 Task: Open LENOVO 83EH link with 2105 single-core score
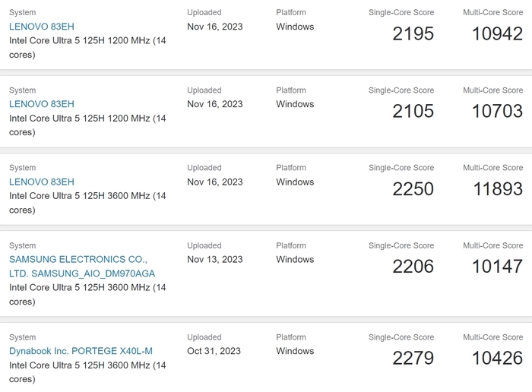(42, 104)
